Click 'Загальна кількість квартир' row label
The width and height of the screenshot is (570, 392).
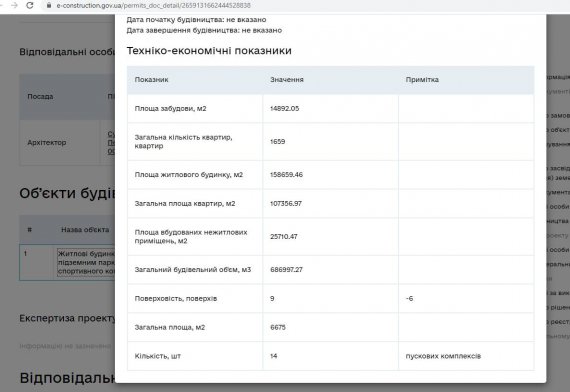pos(183,141)
